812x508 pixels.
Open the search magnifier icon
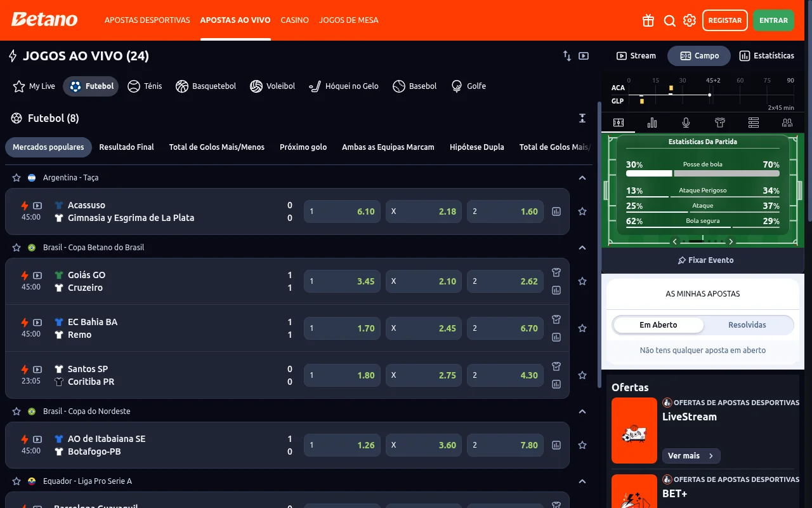pos(669,20)
